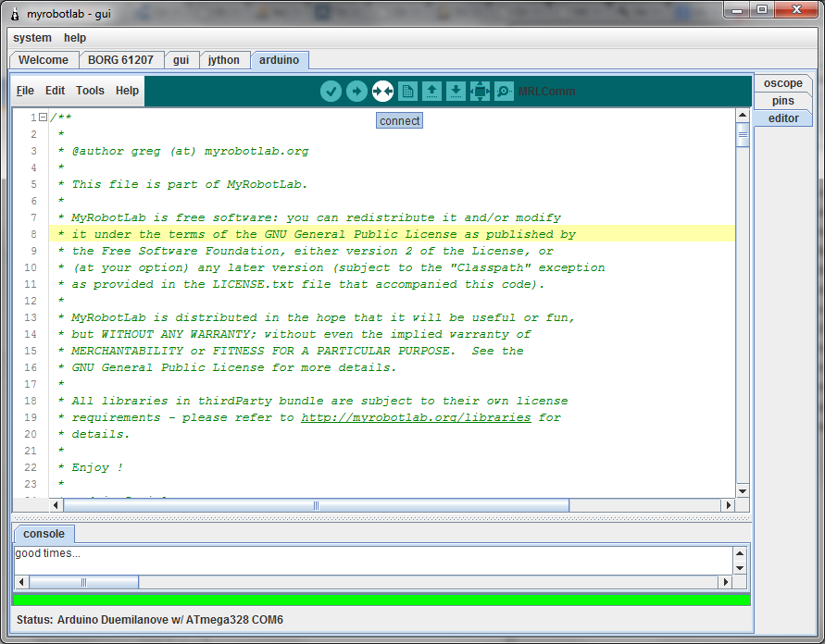Maximize the myrobotlab window

click(x=762, y=9)
